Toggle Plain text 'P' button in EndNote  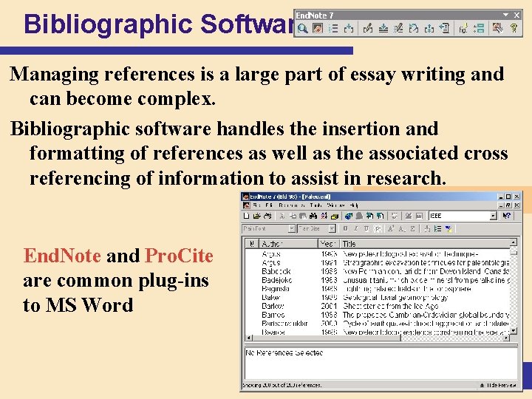(378, 228)
